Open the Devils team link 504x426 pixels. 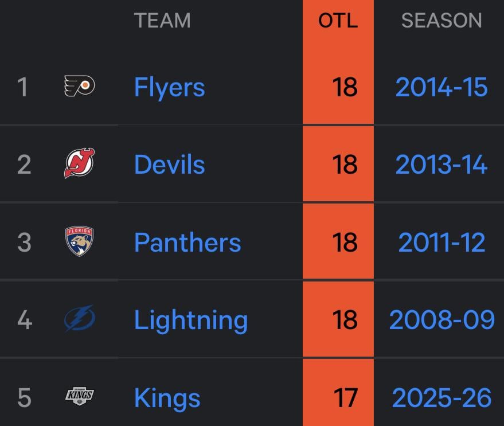point(169,165)
